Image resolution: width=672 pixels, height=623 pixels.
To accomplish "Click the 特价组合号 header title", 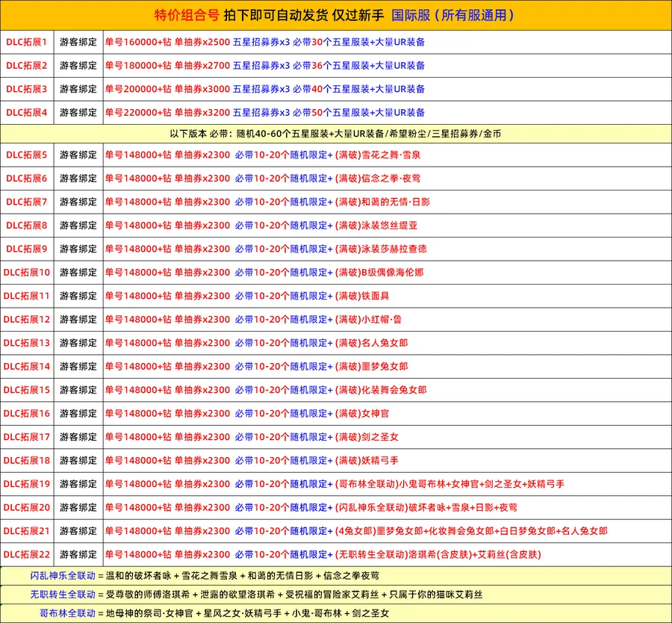I will pos(190,15).
